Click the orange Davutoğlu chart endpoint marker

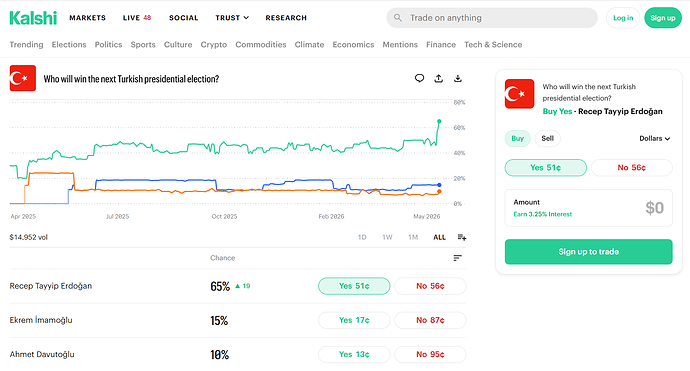tap(439, 191)
